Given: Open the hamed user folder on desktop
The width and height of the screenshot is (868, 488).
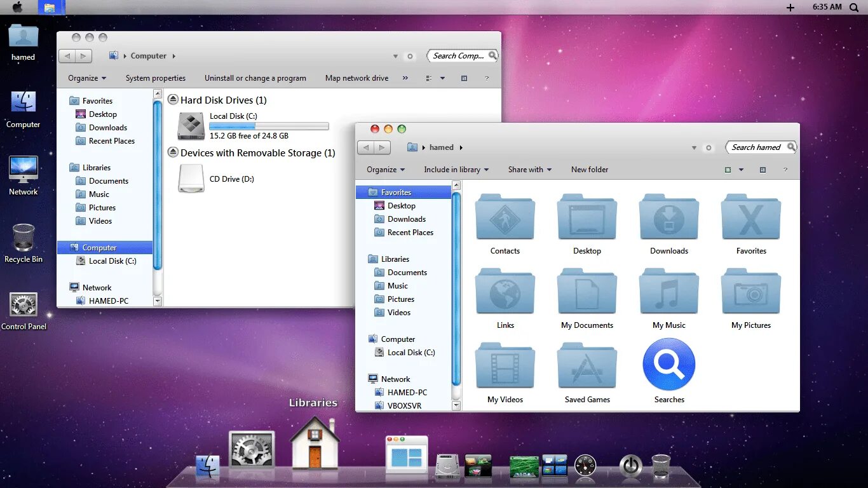Looking at the screenshot, I should coord(24,36).
